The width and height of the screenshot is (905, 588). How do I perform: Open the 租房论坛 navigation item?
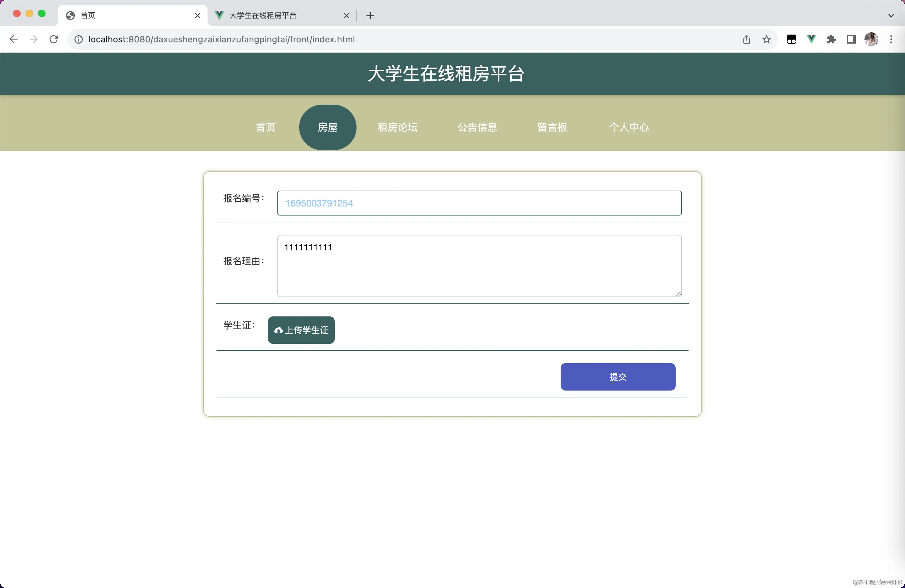(x=397, y=127)
